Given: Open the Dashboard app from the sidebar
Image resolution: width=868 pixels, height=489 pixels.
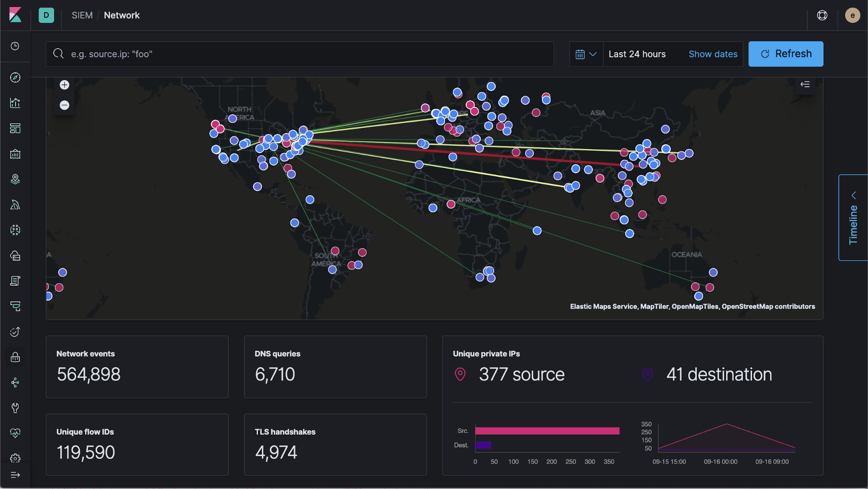Looking at the screenshot, I should point(15,128).
